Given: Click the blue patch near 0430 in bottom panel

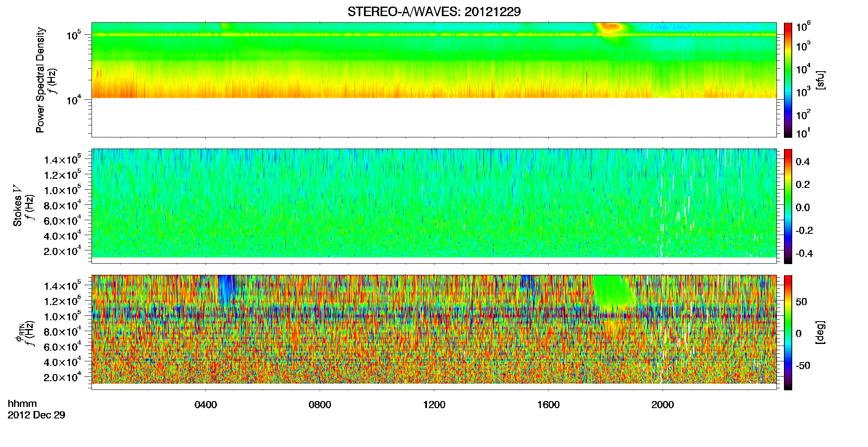Looking at the screenshot, I should click(x=225, y=286).
